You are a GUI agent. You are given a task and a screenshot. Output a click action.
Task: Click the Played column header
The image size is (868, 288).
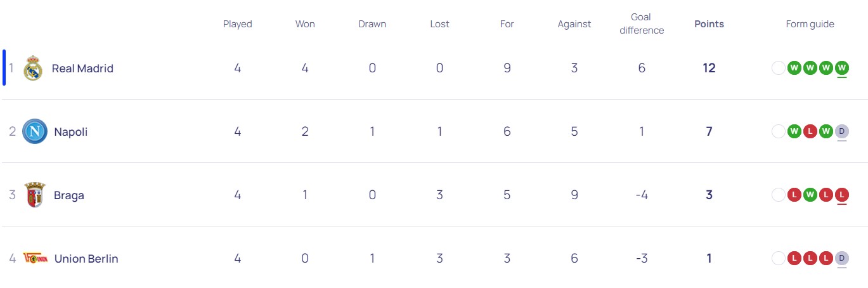[237, 24]
